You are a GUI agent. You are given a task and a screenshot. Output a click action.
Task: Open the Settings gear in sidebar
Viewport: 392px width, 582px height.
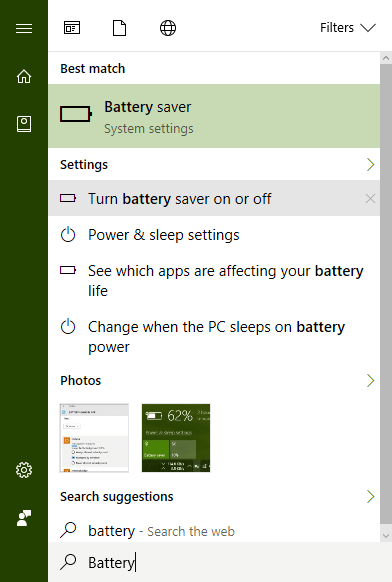click(24, 470)
